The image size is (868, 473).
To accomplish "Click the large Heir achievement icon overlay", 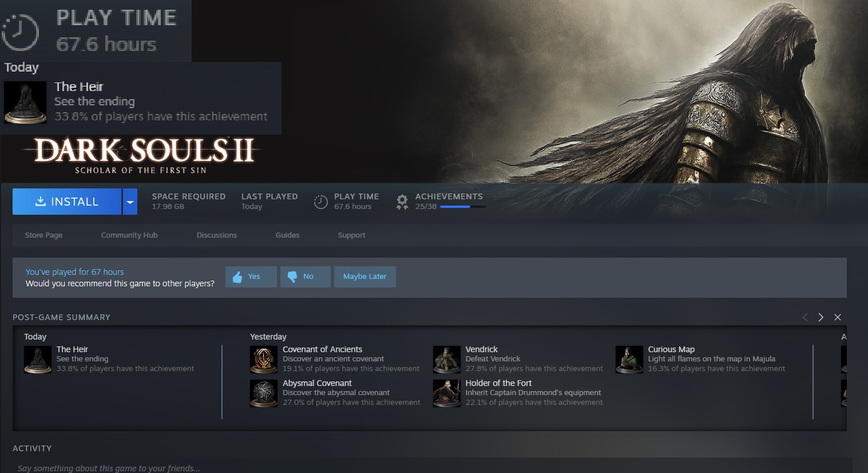I will point(25,103).
